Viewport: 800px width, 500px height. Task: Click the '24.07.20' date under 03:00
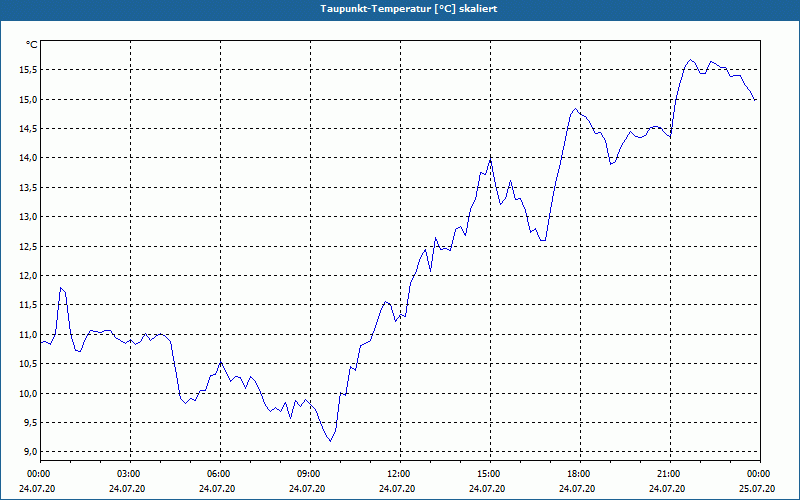coord(128,489)
